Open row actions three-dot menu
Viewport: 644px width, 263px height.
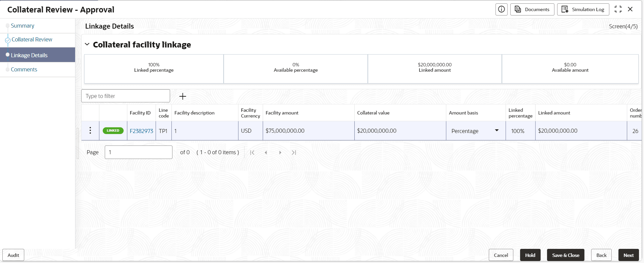[90, 131]
